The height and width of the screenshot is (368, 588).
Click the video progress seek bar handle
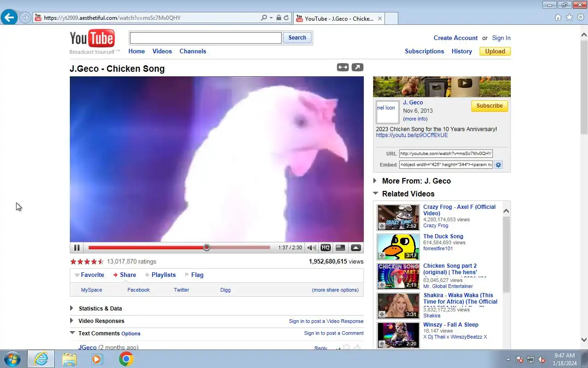point(207,247)
